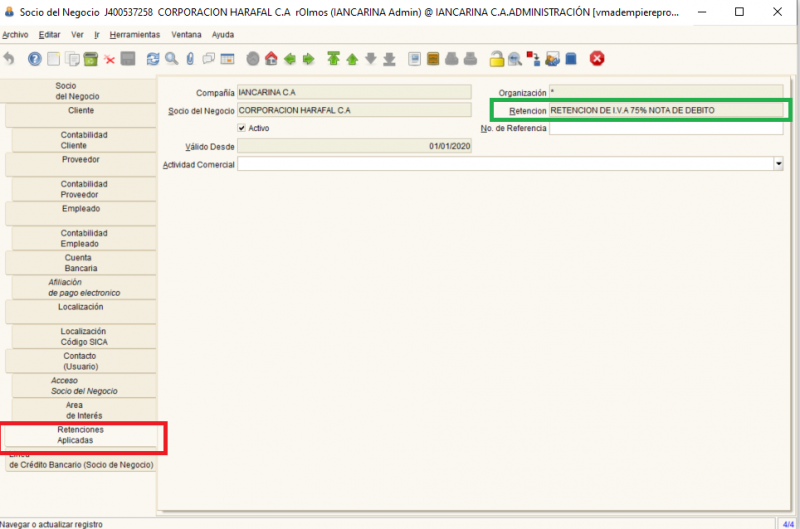The image size is (800, 529).
Task: Open the find record magnifier icon
Action: (x=171, y=59)
